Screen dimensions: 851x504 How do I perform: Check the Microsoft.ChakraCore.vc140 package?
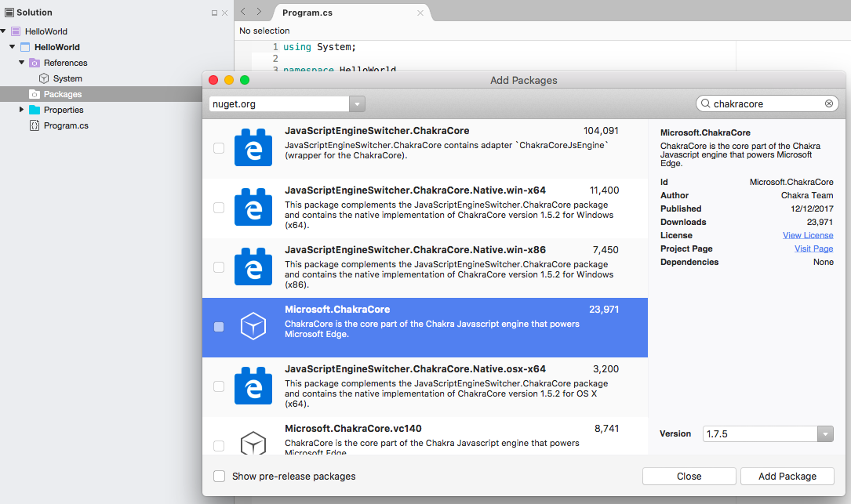pos(219,446)
